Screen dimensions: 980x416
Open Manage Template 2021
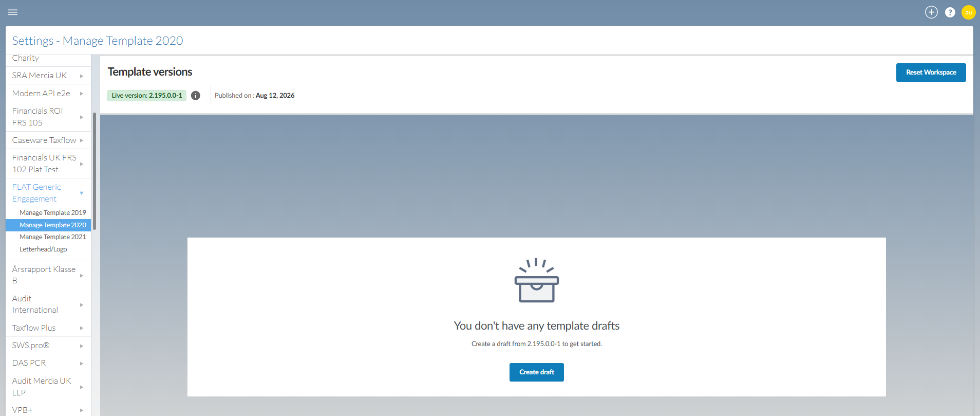53,237
